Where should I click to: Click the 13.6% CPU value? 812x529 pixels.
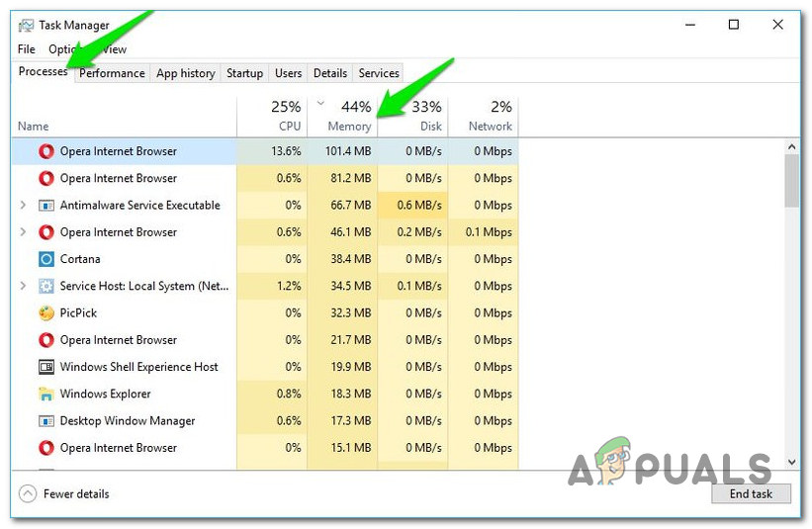[286, 151]
